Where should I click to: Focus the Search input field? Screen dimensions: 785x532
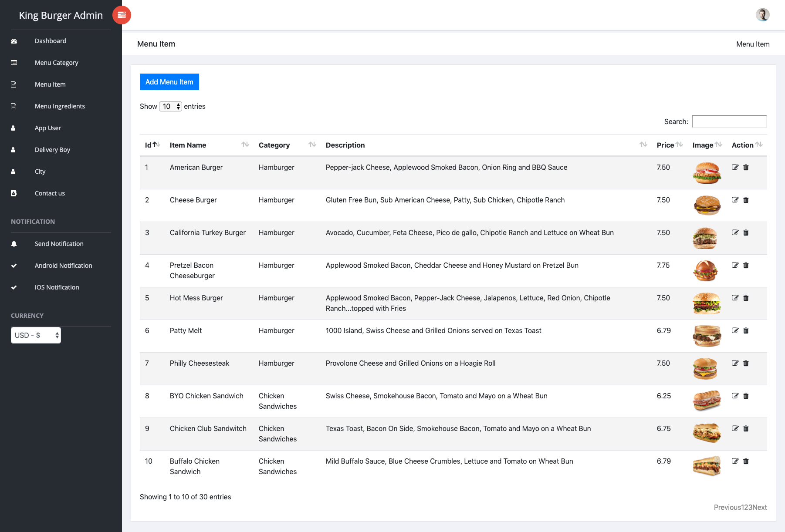[x=729, y=121]
